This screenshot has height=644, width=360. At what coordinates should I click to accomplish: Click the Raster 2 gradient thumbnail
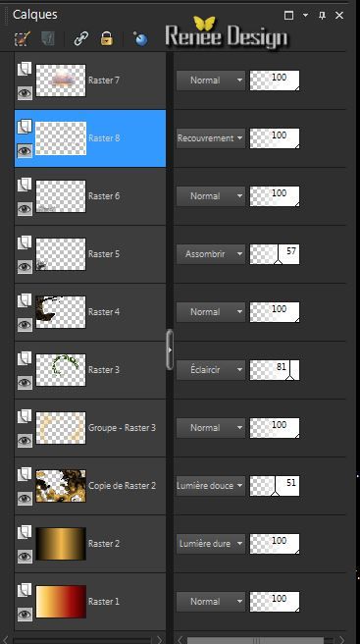[x=61, y=544]
